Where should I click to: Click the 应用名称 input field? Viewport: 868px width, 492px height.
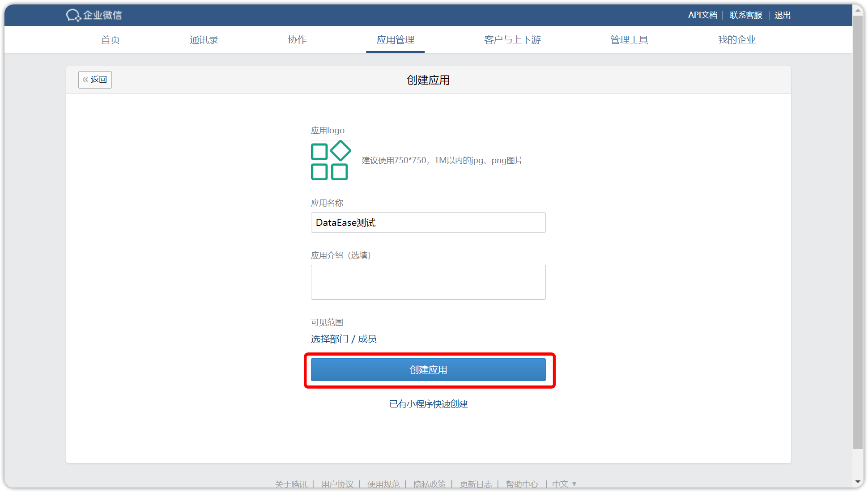428,222
